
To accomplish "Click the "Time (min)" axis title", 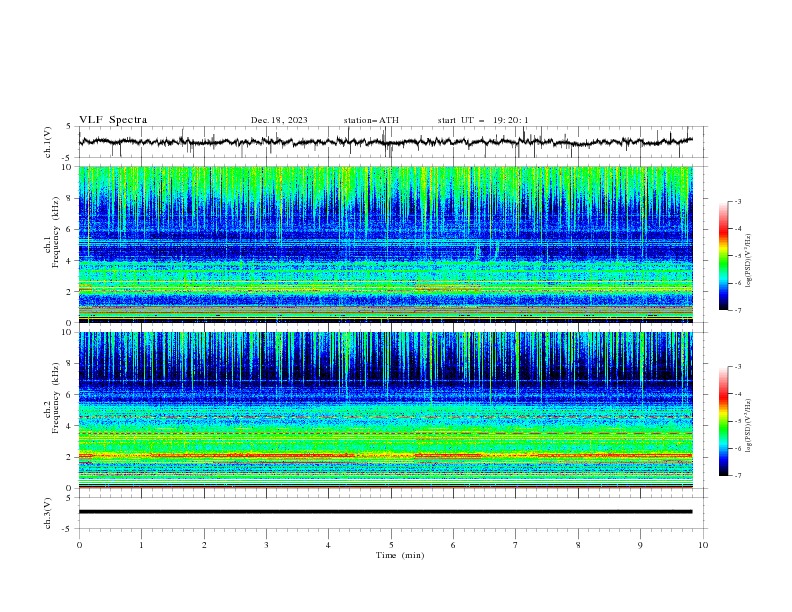I will point(400,555).
